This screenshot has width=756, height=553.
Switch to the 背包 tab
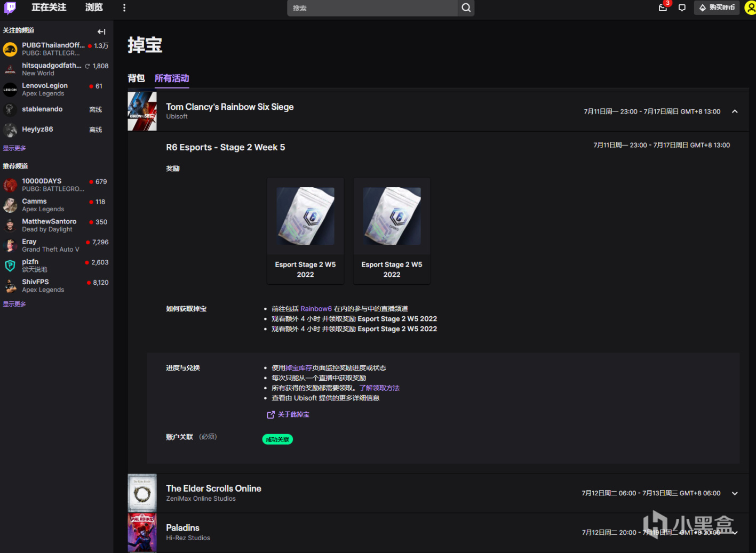click(136, 78)
